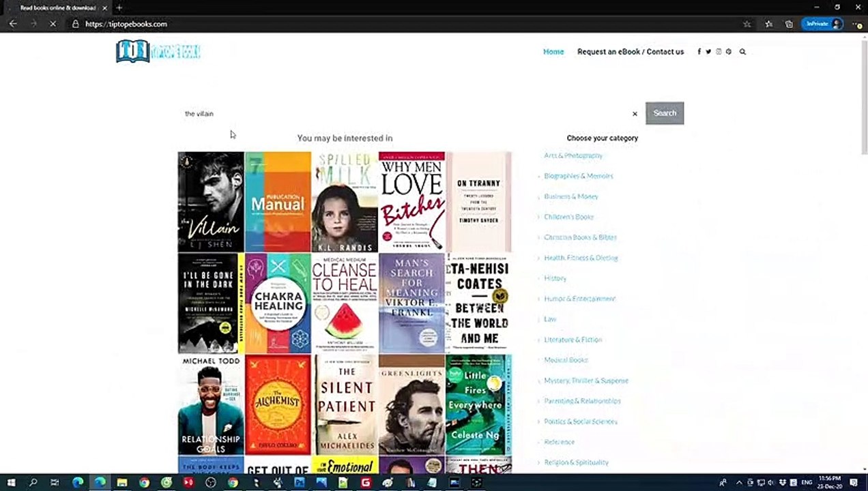
Task: Open Mystery, Thriller & Suspense category
Action: [586, 381]
